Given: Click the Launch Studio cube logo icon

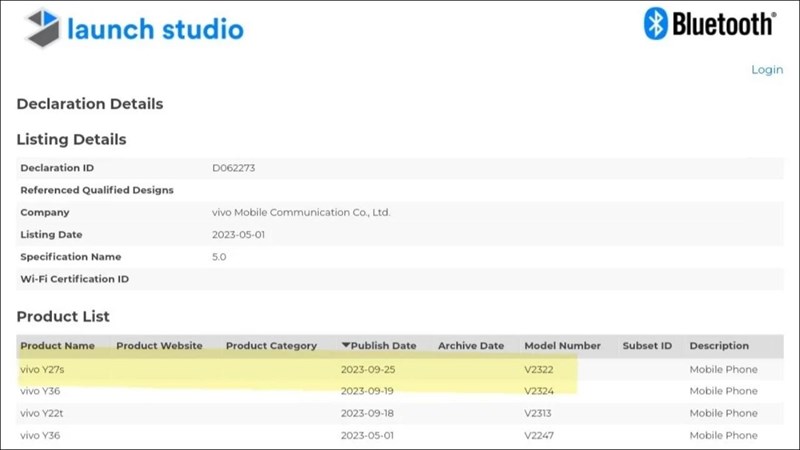Looking at the screenshot, I should [40, 28].
